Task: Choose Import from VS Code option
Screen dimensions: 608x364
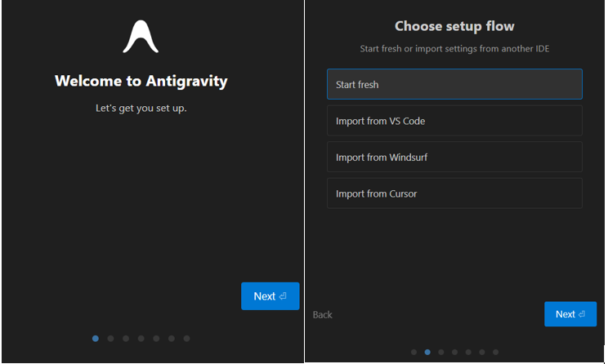Action: [x=454, y=121]
